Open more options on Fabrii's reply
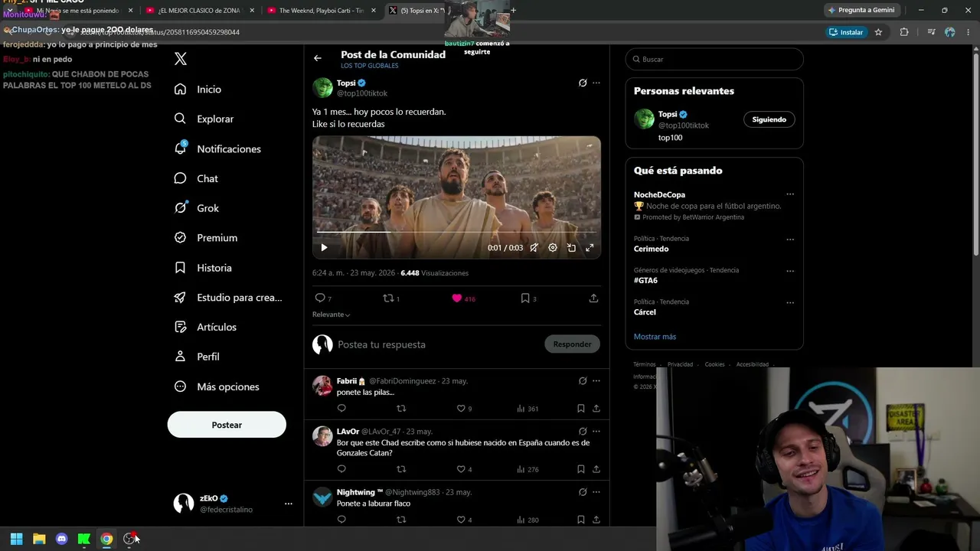This screenshot has height=551, width=980. [x=596, y=381]
